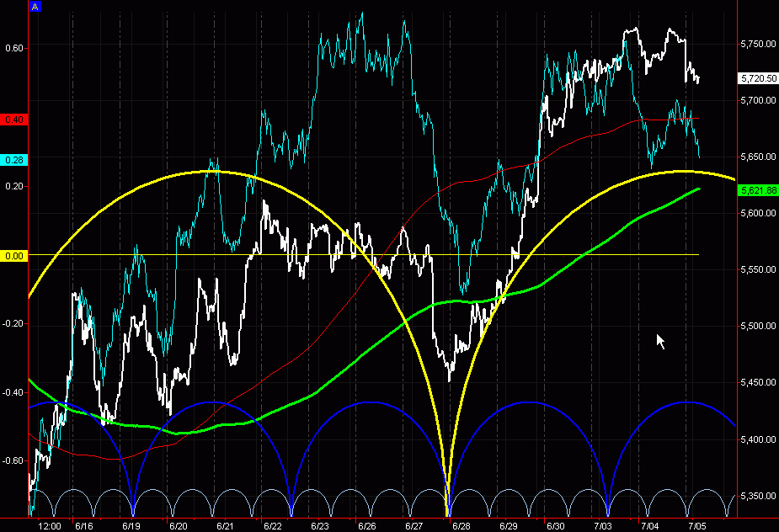Click the 6/27 date axis label
This screenshot has height=532, width=779.
pyautogui.click(x=414, y=527)
